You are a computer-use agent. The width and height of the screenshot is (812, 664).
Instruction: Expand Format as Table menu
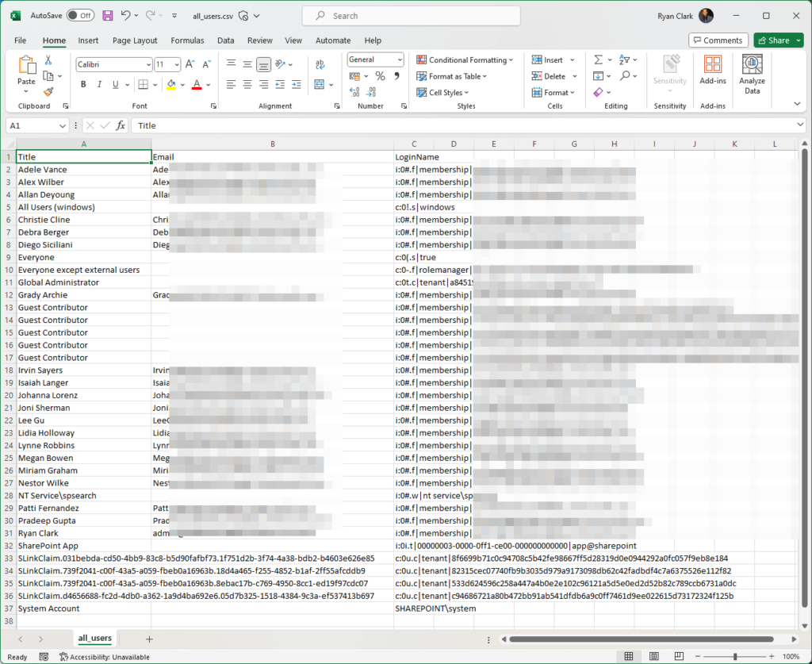pos(451,76)
